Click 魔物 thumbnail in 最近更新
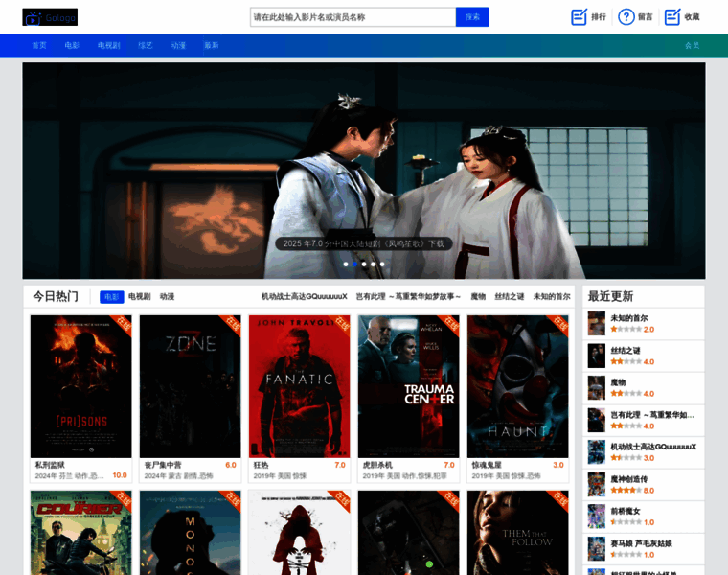 pos(597,388)
